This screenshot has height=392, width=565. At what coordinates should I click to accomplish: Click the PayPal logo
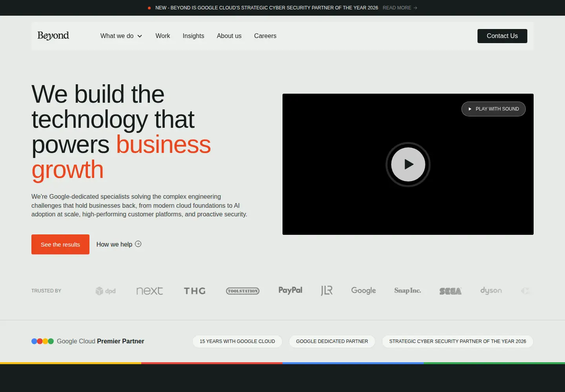290,290
